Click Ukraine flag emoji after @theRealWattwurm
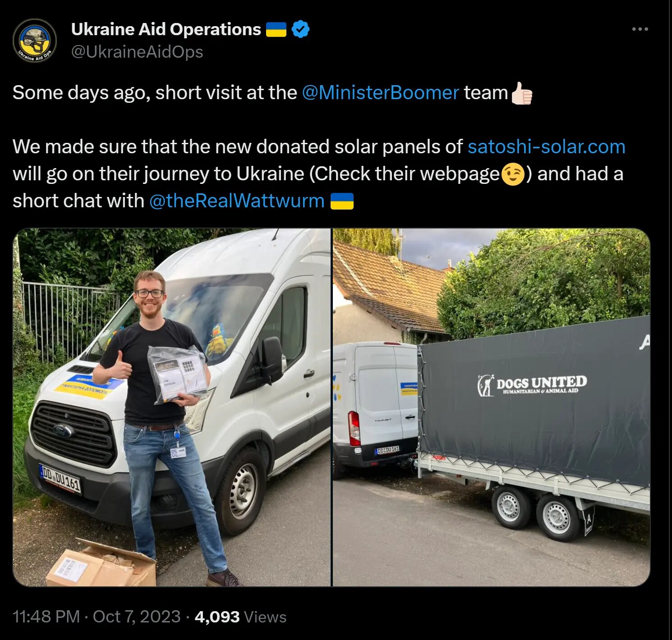Viewport: 672px width, 640px height. 342,201
